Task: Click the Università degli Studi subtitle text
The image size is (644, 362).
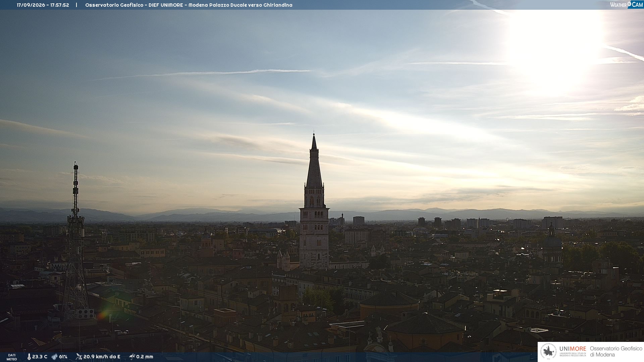Action: coord(573,354)
